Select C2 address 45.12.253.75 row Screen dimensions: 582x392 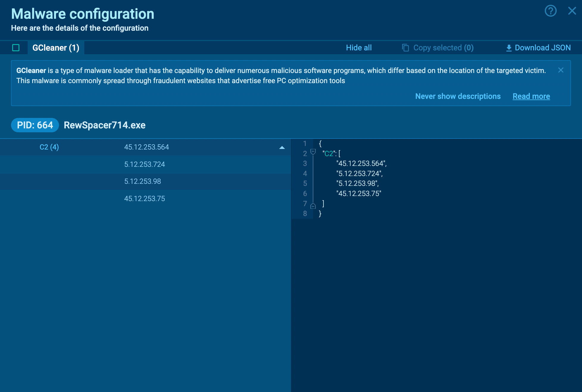point(144,199)
